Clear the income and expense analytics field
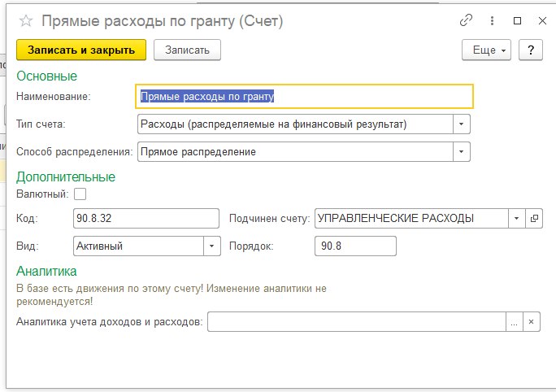Screen dimensions: 556x392 pos(531,322)
